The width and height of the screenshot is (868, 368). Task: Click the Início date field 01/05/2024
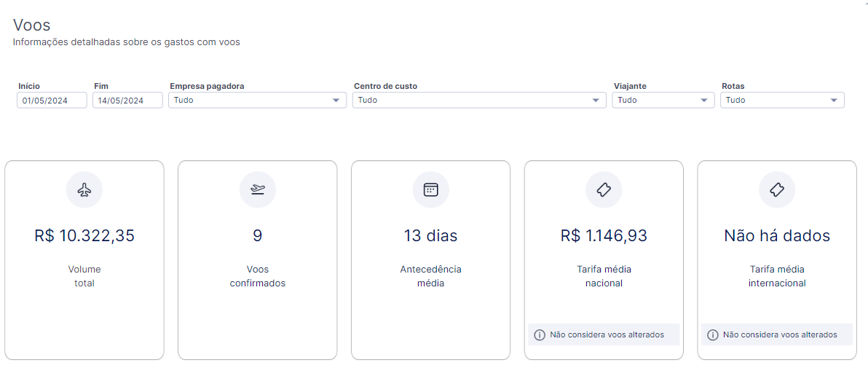[x=52, y=101]
